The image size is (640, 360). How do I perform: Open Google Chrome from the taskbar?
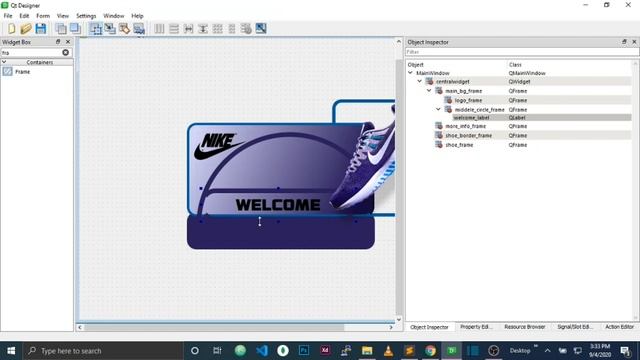coord(430,351)
